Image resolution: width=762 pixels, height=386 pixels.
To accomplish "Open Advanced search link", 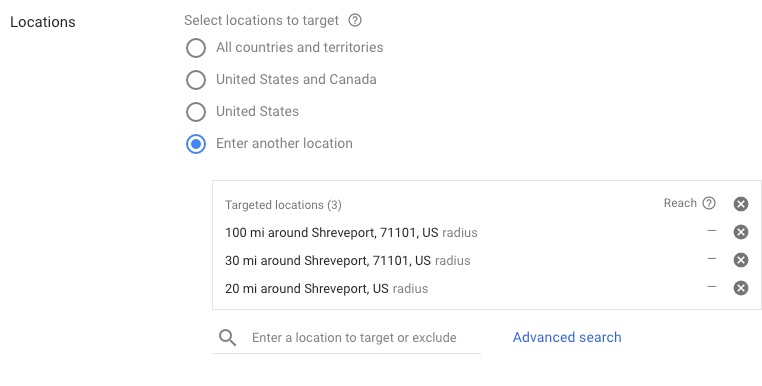I will [567, 337].
